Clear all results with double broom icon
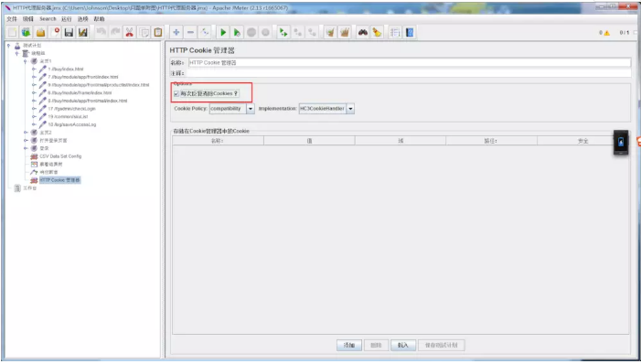Viewport: 641px width, 364px height. point(345,32)
